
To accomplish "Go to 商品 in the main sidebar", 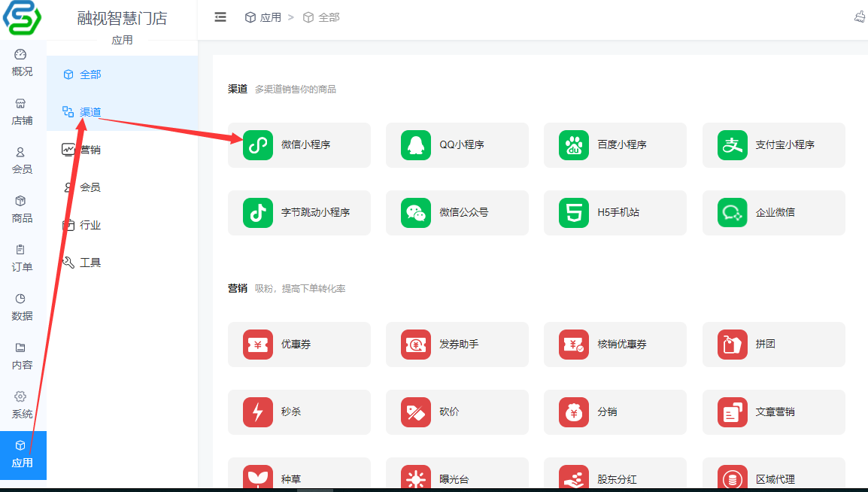I will (x=22, y=210).
